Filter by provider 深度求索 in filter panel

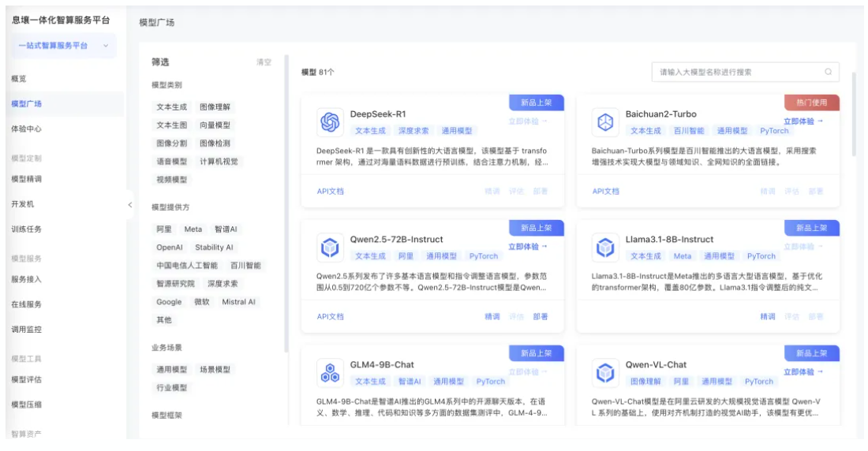pos(223,284)
